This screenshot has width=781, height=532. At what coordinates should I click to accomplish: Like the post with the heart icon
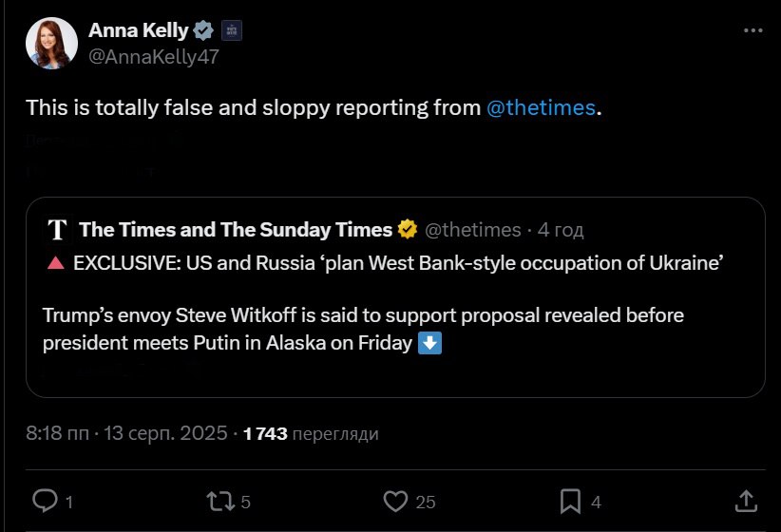point(395,500)
